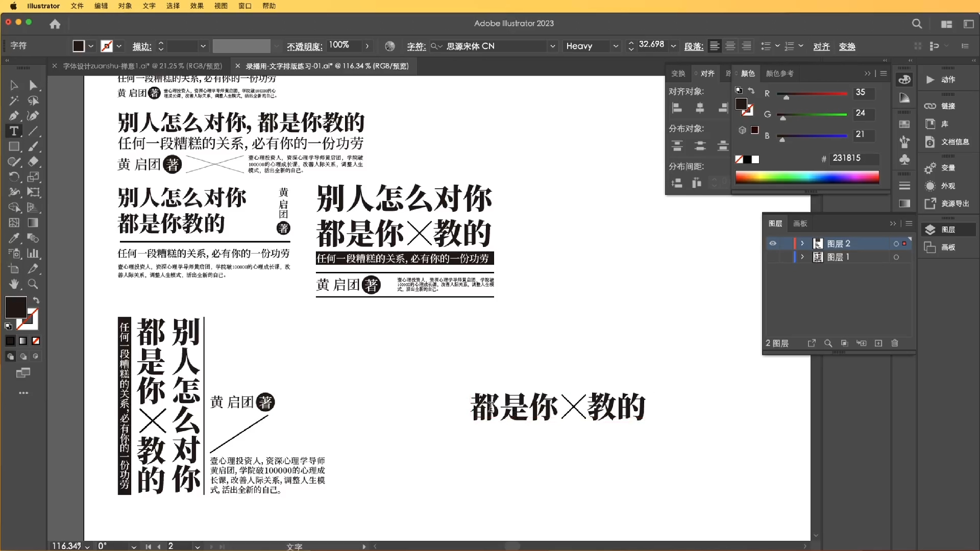Toggle visibility of 图层 2
This screenshot has height=551, width=980.
coord(772,243)
